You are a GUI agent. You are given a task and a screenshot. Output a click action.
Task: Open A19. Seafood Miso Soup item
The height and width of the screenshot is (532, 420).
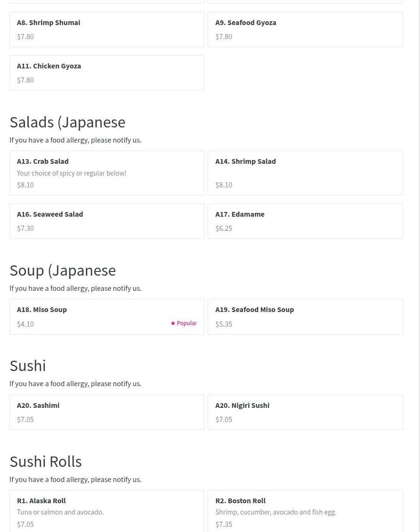[x=305, y=316]
